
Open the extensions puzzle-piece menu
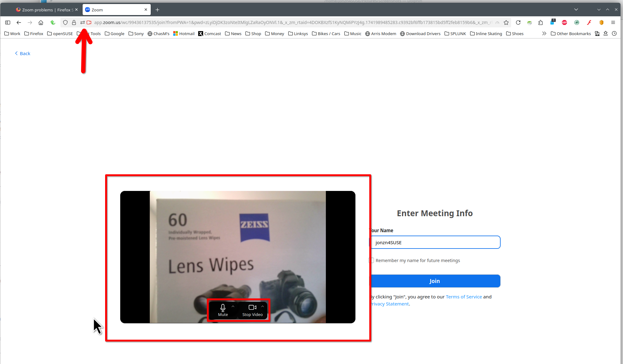point(541,22)
